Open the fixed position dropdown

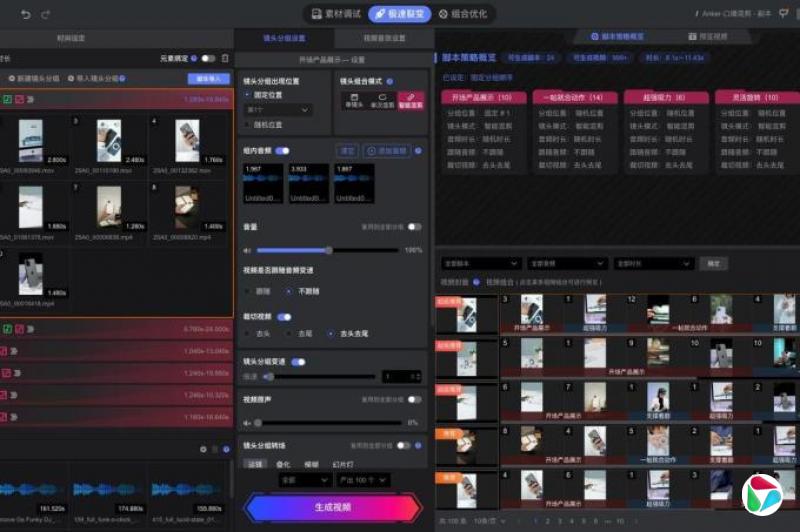[x=277, y=109]
